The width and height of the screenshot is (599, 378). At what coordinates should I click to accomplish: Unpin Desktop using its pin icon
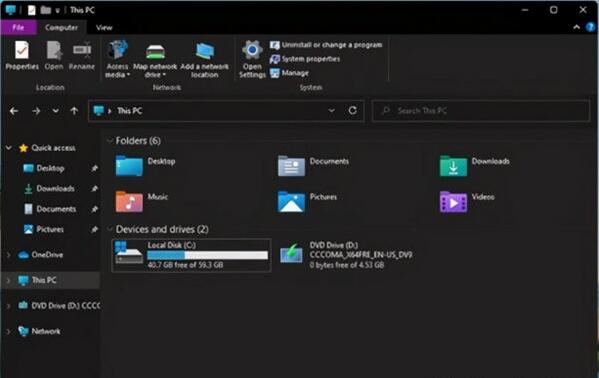[94, 168]
